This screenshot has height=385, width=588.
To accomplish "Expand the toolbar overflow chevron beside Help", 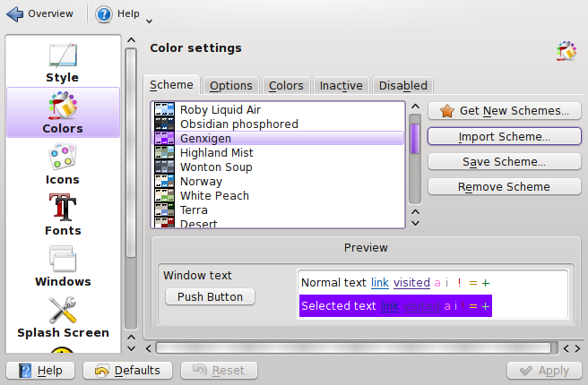I will [x=149, y=21].
